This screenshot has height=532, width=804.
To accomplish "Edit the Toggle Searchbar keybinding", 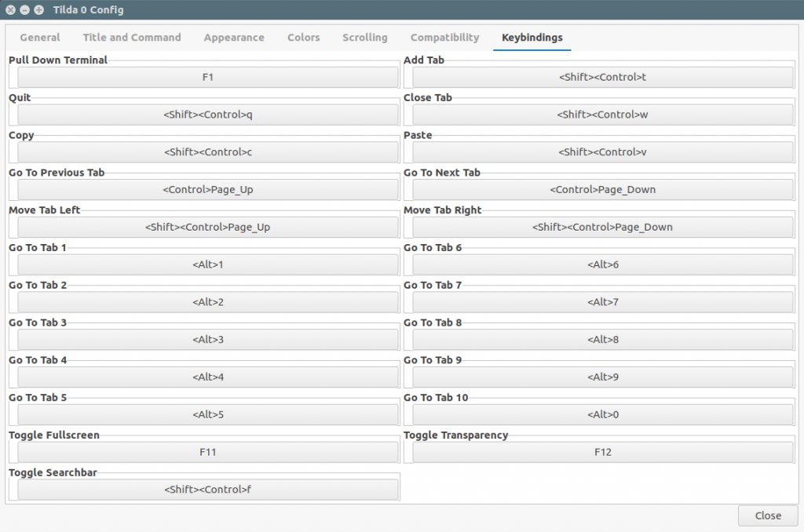I will [208, 490].
